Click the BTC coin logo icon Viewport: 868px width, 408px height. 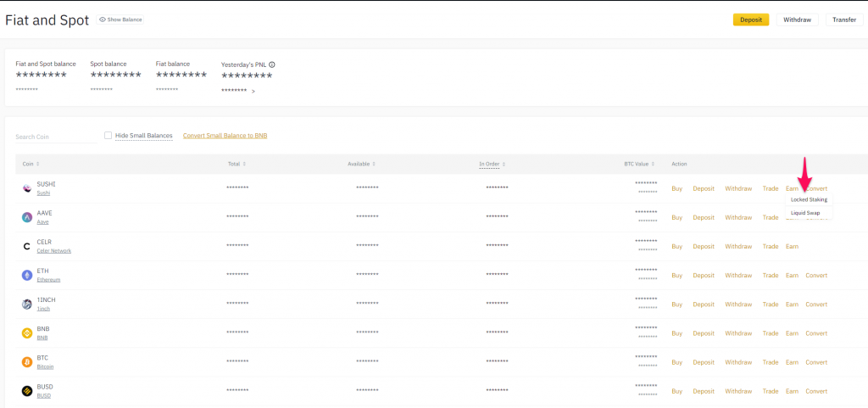(x=26, y=362)
